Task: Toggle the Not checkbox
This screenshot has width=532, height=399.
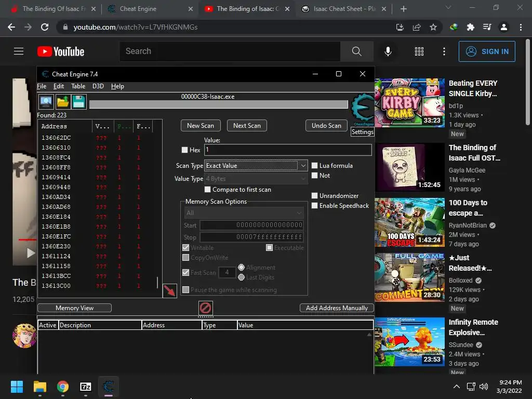Action: click(x=314, y=176)
